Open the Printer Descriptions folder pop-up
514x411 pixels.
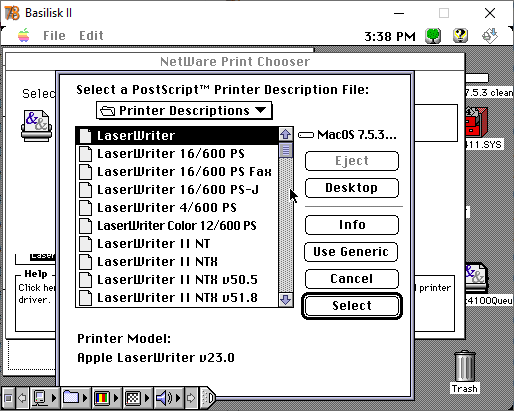[184, 111]
